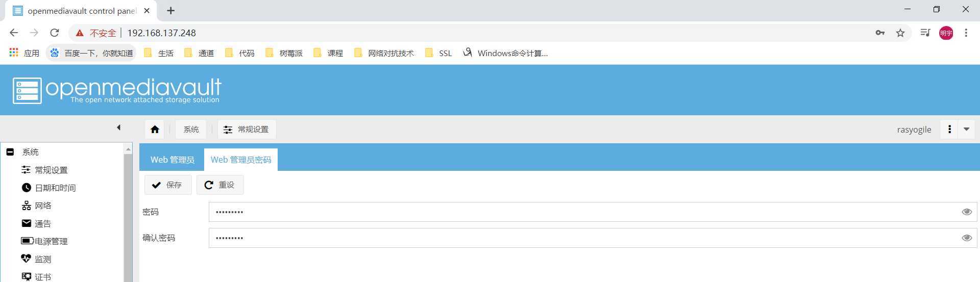Image resolution: width=980 pixels, height=282 pixels.
Task: Close the openmediavault control panel tab
Action: (x=147, y=11)
